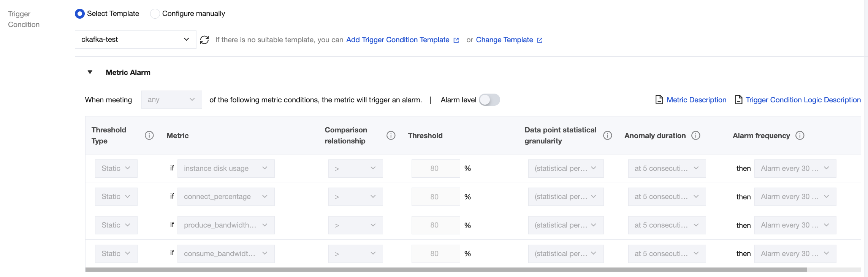The height and width of the screenshot is (277, 868).
Task: Click the refresh template list icon
Action: (204, 40)
